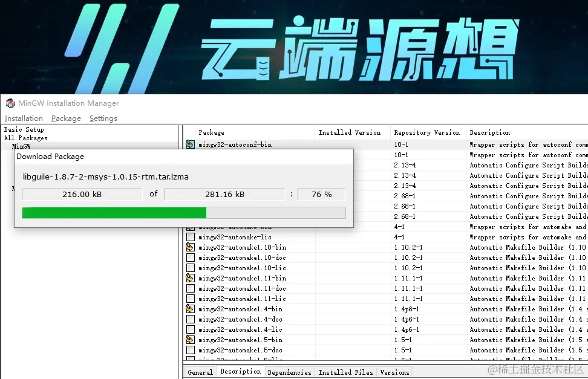Screen dimensions: 588x379
Task: Click install-mark icon for mingw32-automake1.5-bin
Action: tap(190, 339)
